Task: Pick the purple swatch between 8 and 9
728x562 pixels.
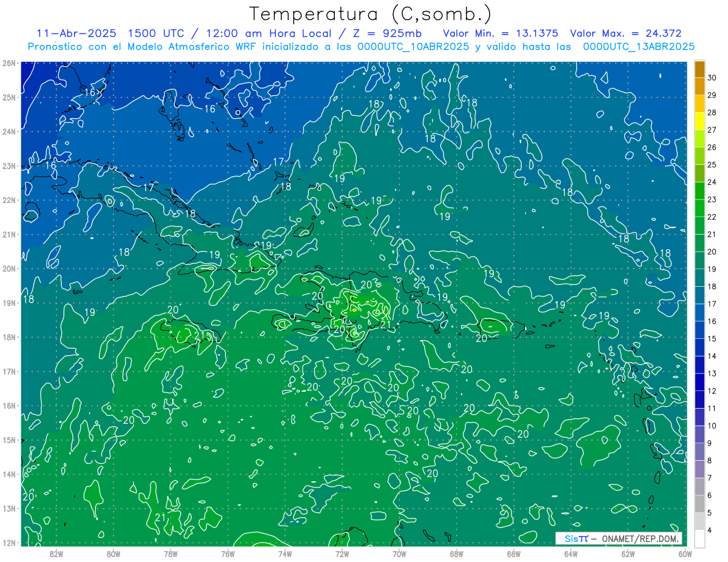Action: click(699, 452)
